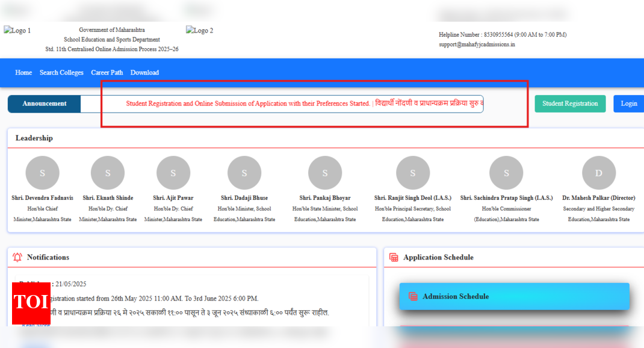Click the Student Registration button
644x348 pixels.
click(x=569, y=104)
